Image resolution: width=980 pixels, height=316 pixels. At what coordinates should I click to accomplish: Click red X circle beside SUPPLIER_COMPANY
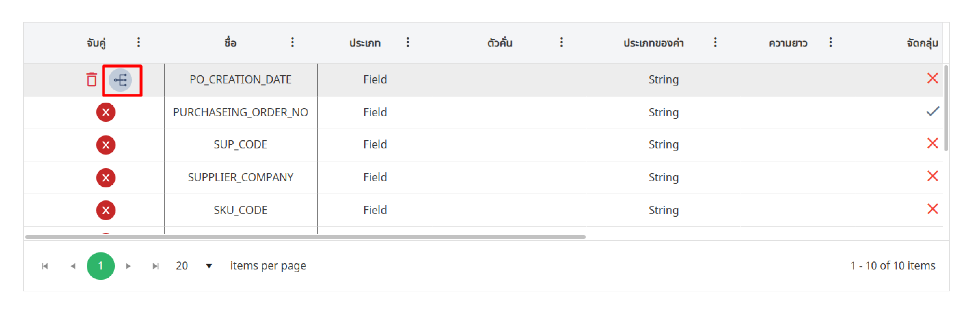point(106,177)
